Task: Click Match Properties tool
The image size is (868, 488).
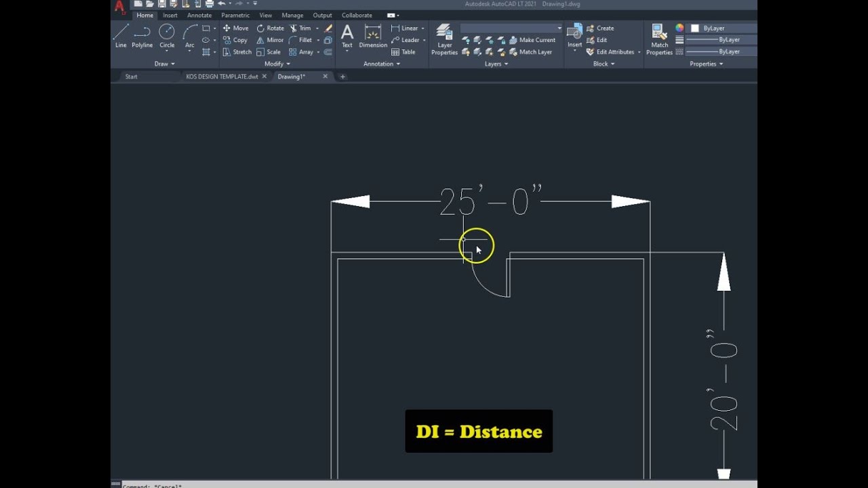Action: click(659, 39)
